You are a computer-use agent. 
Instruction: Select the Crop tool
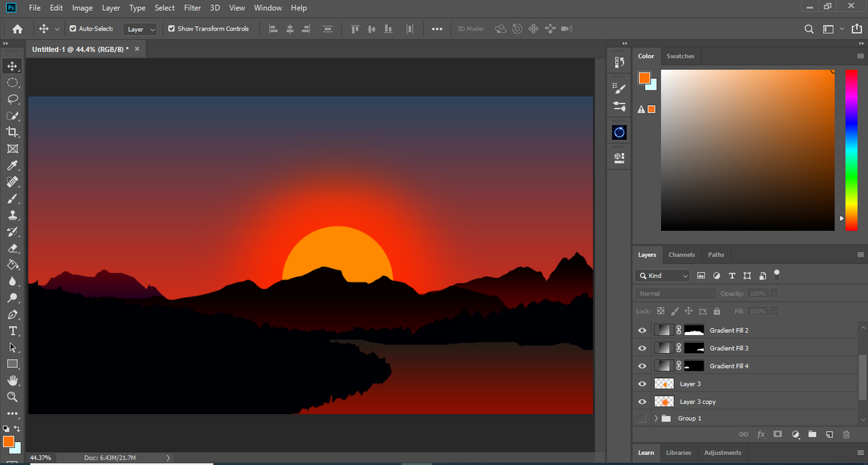(x=12, y=132)
